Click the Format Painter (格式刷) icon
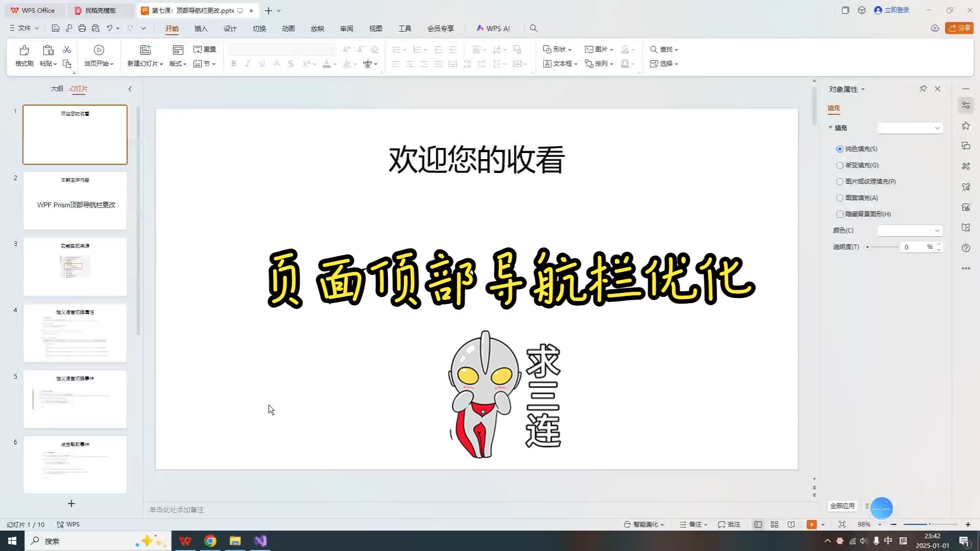The image size is (980, 551). pyautogui.click(x=24, y=50)
